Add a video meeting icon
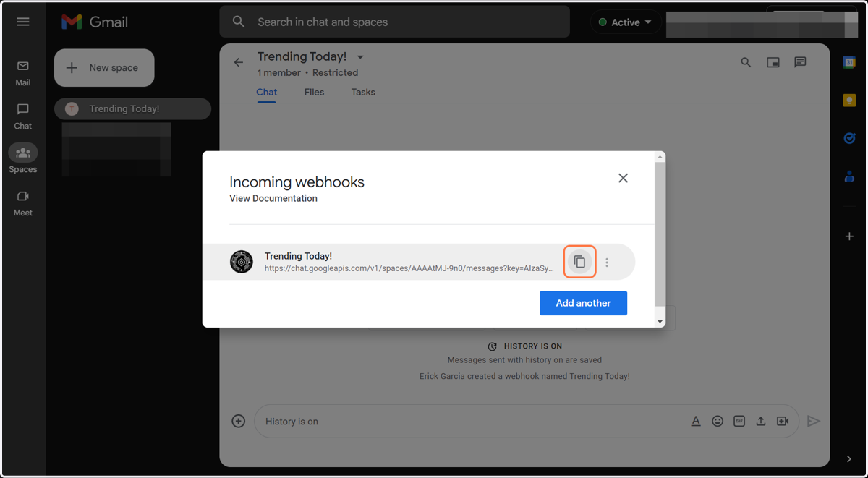The image size is (868, 478). (x=783, y=421)
